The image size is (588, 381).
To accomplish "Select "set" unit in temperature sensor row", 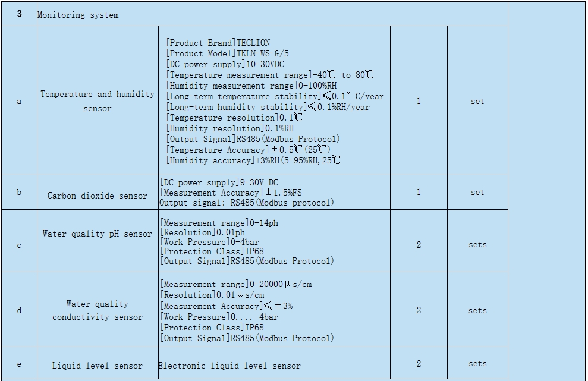I will coord(477,101).
